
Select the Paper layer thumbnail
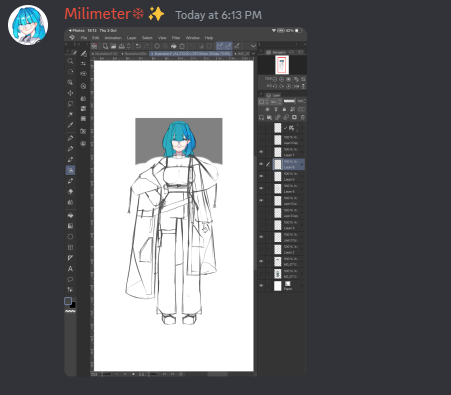pos(277,286)
